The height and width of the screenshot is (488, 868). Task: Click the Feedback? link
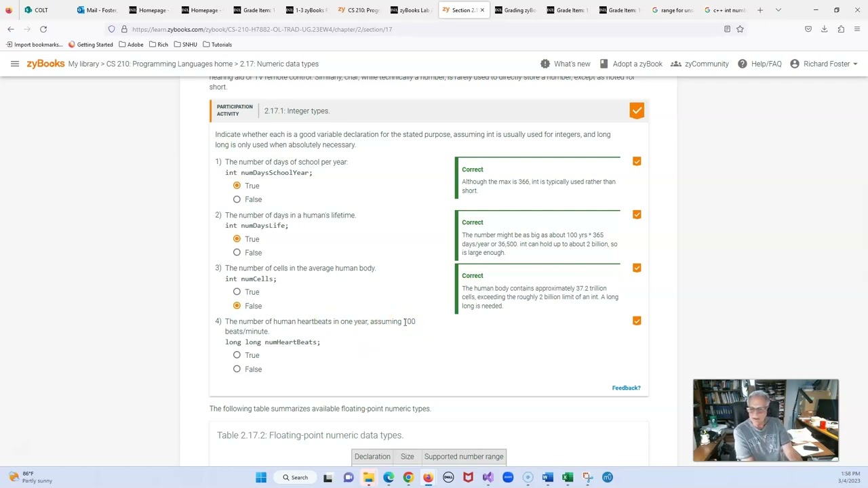[626, 388]
